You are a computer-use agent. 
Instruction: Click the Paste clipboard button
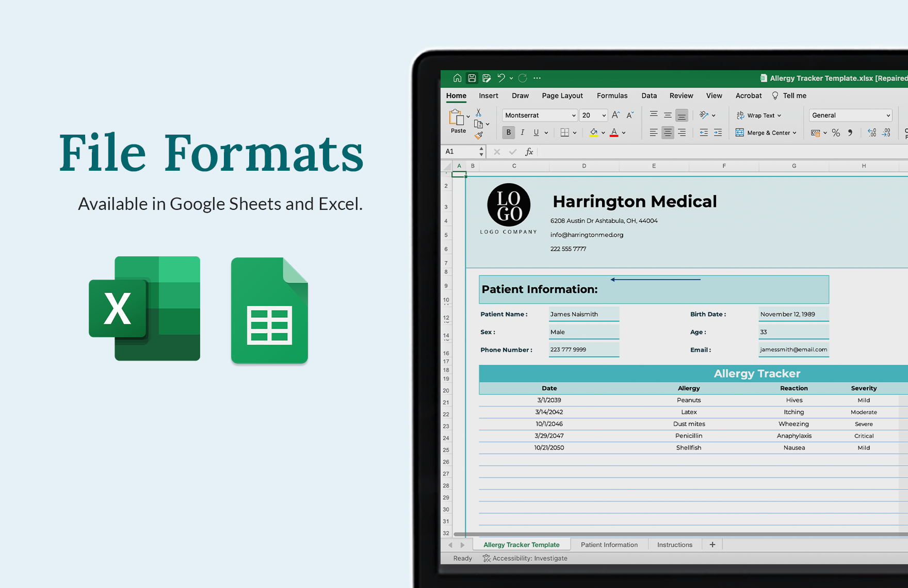point(458,122)
